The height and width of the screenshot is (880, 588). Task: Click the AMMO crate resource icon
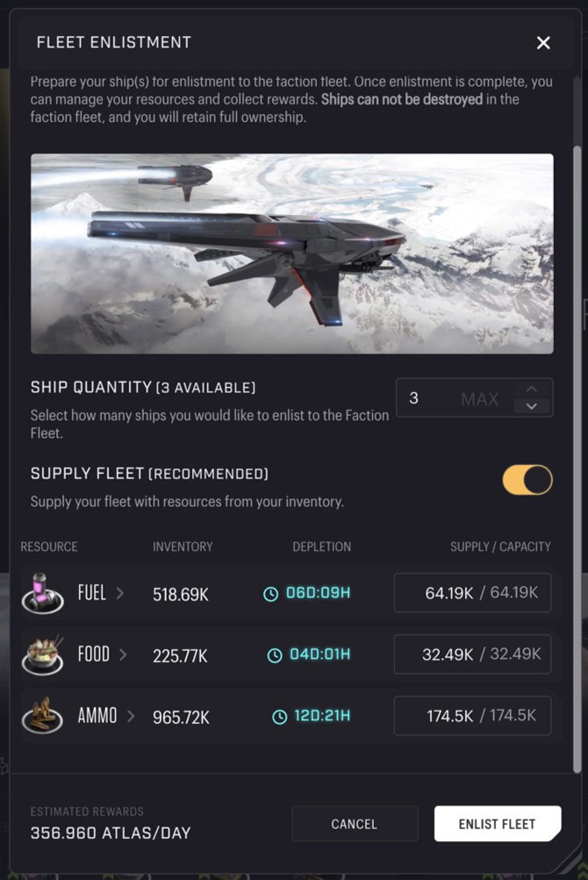tap(44, 716)
